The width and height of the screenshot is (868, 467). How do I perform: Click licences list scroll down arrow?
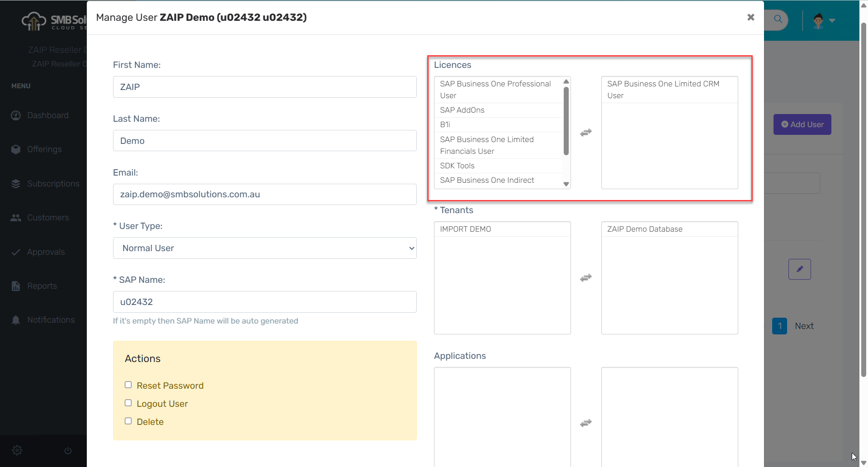tap(566, 184)
